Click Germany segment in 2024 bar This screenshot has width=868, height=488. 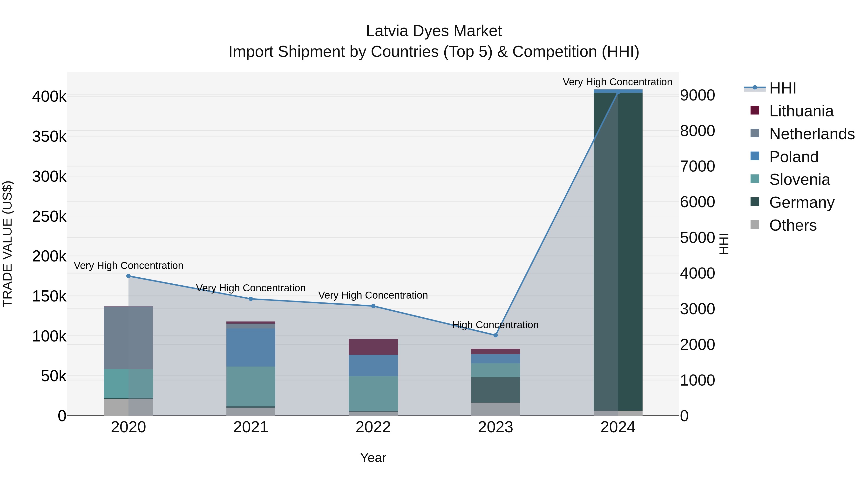tap(618, 252)
